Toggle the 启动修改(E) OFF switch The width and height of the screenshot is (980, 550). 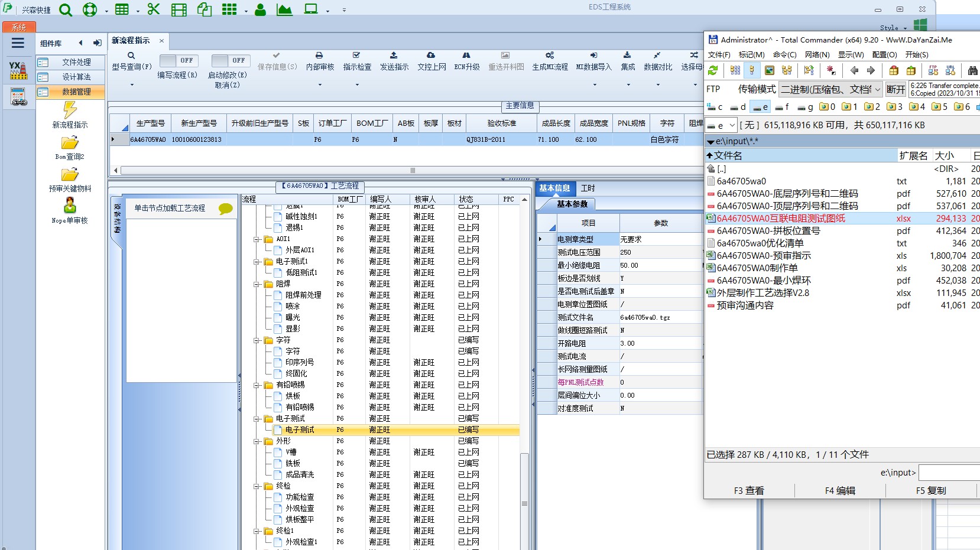[230, 60]
